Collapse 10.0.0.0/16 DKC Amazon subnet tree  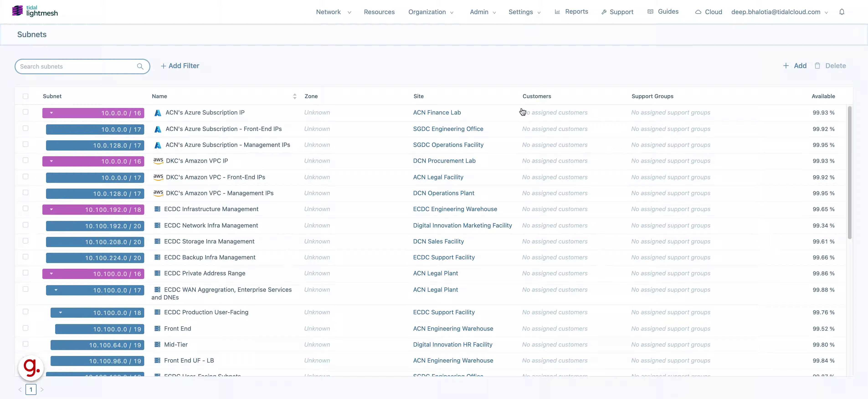tap(51, 161)
